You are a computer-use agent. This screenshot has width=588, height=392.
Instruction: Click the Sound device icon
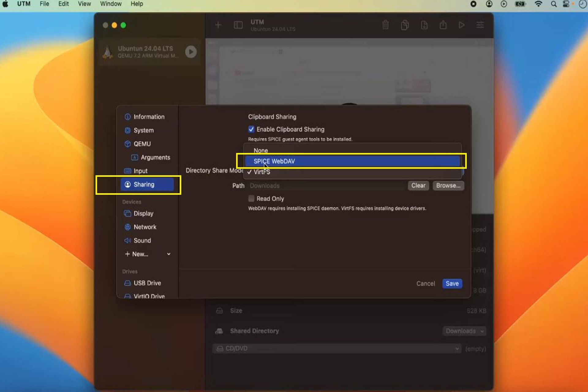(x=127, y=240)
